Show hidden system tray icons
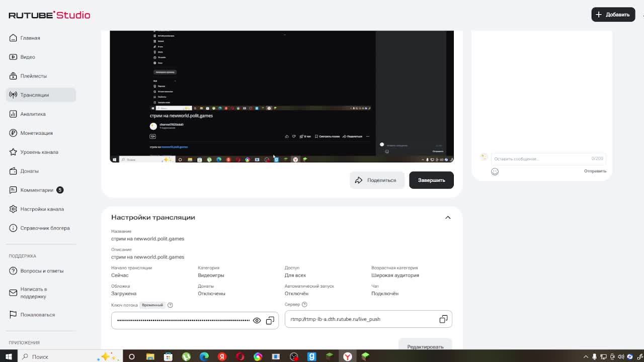 coord(586,356)
